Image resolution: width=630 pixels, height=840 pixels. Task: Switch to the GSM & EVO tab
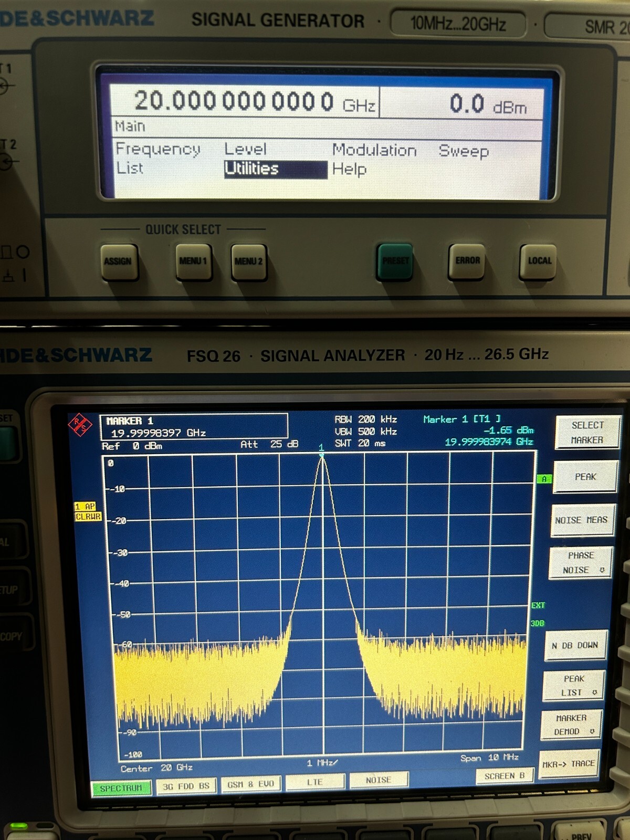[x=250, y=784]
